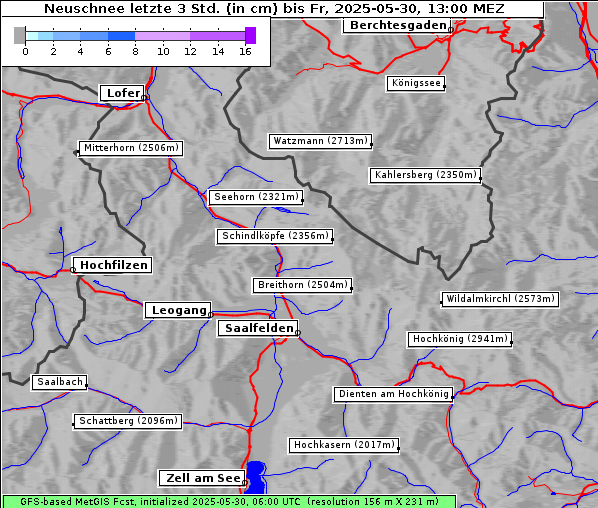Click the legend scale value 10
Screen dimensions: 598x508
tap(163, 51)
